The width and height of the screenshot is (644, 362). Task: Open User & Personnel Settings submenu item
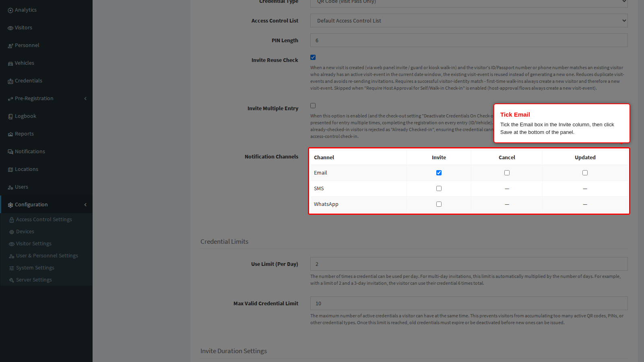(47, 256)
